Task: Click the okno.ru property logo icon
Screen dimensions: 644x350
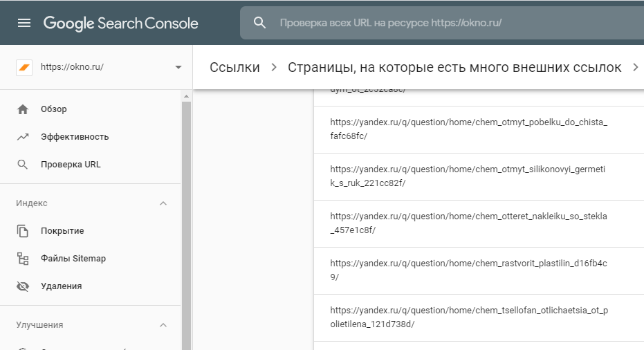Action: [x=24, y=67]
